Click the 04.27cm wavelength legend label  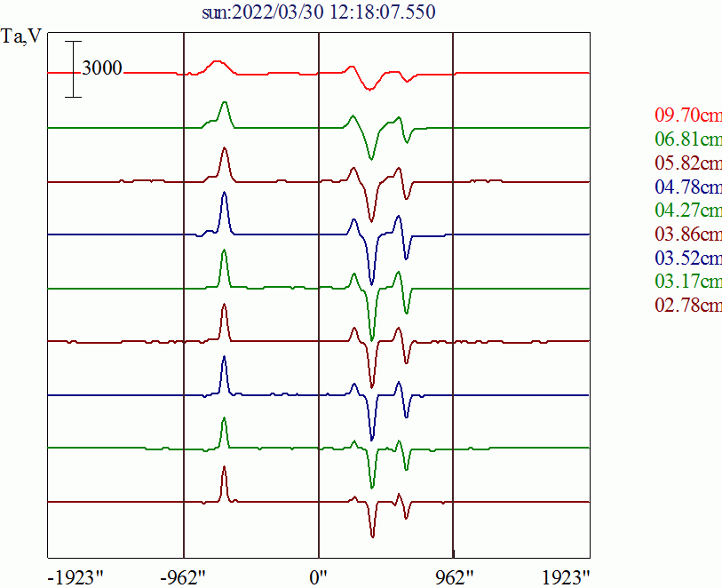688,210
